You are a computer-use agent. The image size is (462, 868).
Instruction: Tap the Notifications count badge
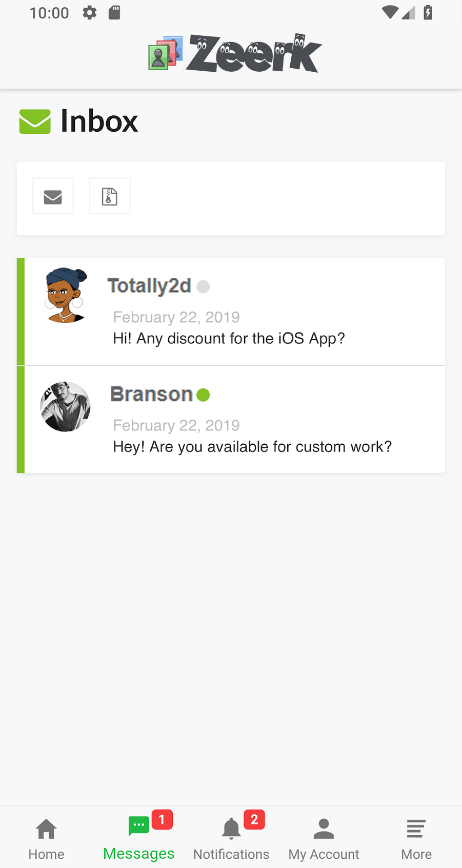pos(254,820)
